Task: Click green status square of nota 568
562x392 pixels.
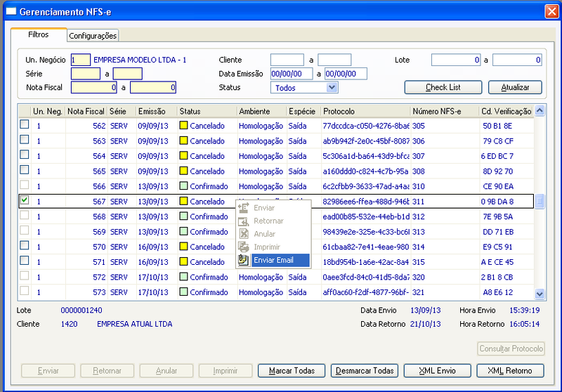Action: 183,216
